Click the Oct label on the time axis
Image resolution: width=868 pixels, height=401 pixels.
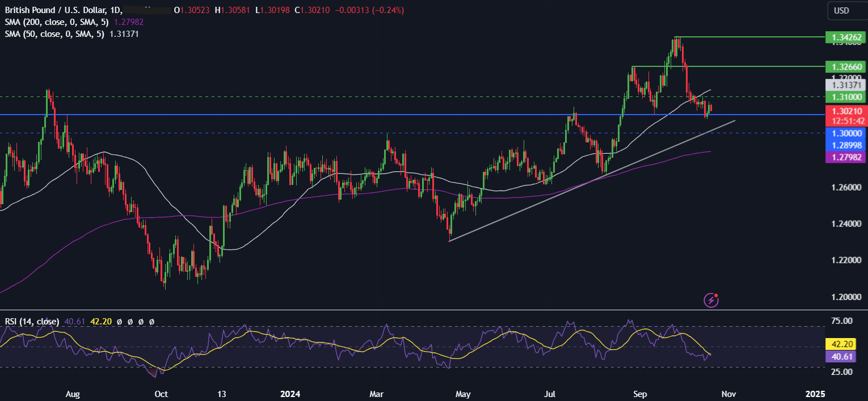(x=161, y=394)
